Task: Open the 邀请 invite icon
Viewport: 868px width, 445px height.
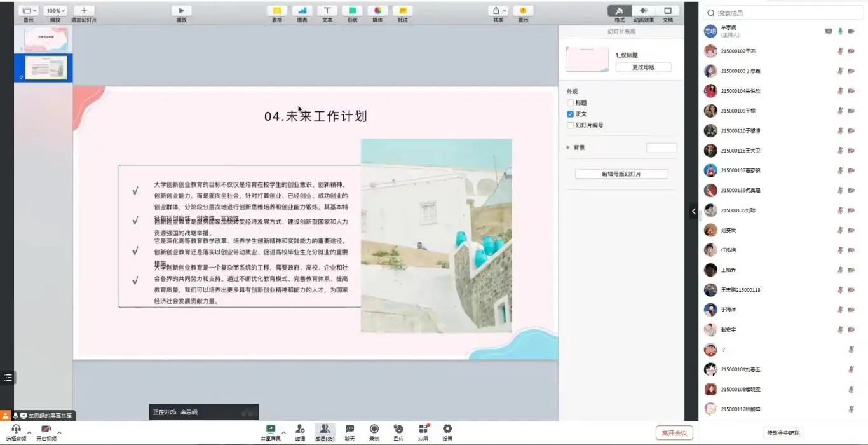Action: pyautogui.click(x=300, y=430)
